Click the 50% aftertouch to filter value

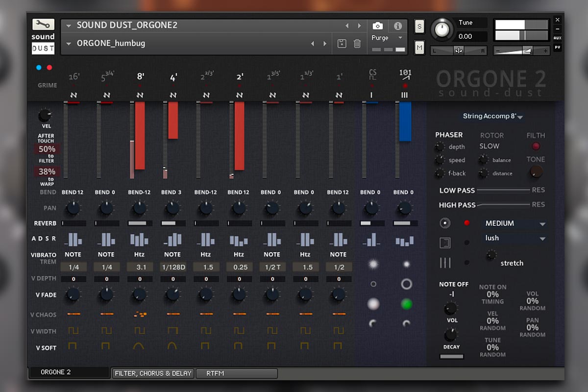coord(47,149)
